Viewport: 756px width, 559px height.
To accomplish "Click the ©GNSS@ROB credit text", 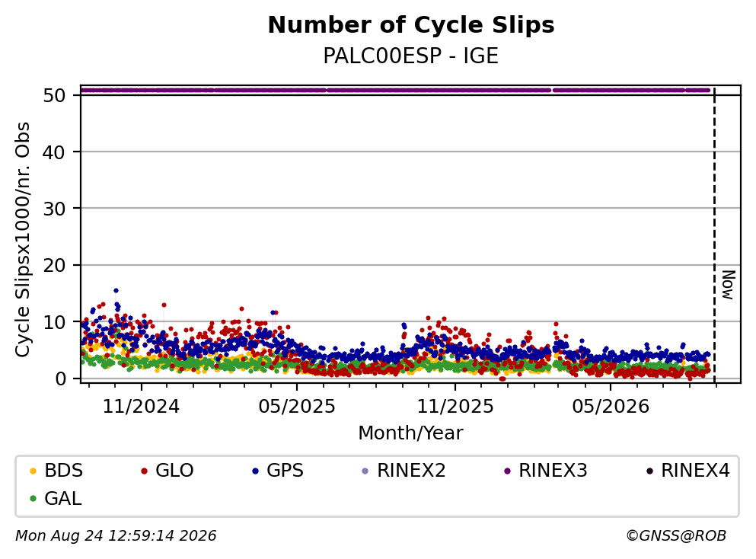I will [676, 536].
